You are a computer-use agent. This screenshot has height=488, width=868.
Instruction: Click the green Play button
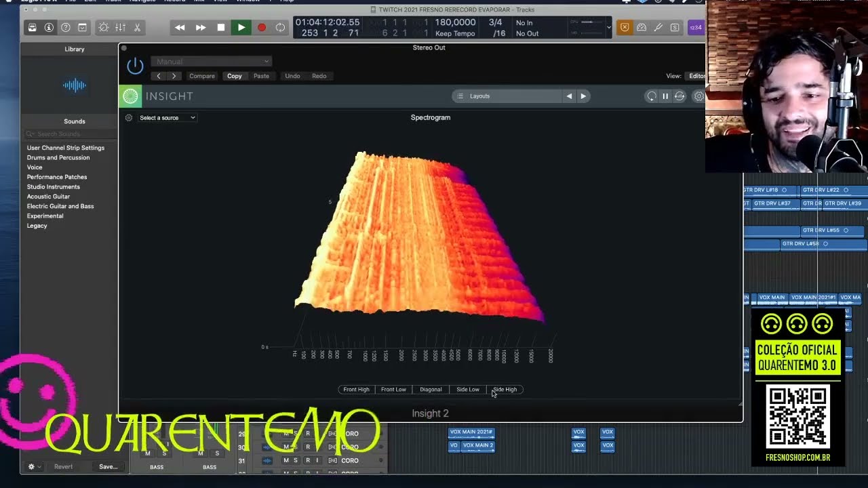(x=241, y=28)
